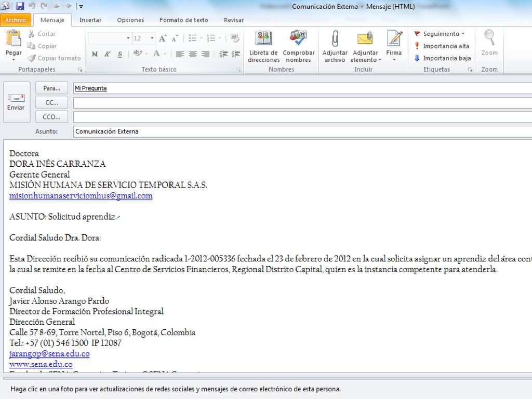Toggle bold (N) formatting
The width and height of the screenshot is (532, 399).
95,54
